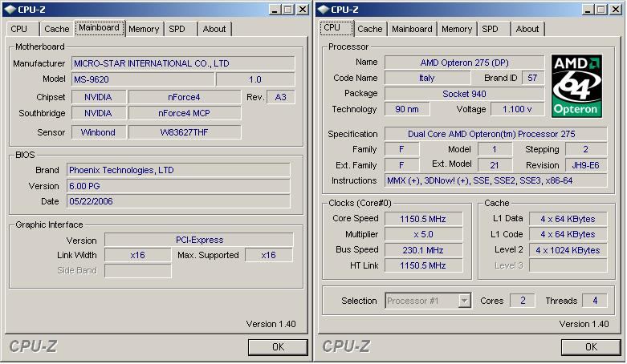The width and height of the screenshot is (627, 364).
Task: Click the Core Speed 1150.5 MHz value
Action: [423, 219]
